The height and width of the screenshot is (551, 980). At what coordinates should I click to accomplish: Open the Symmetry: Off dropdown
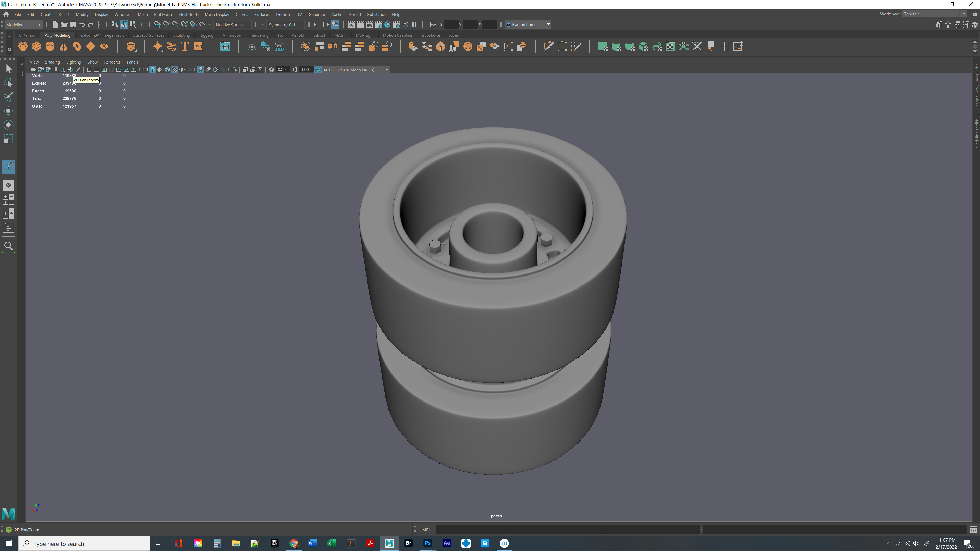[x=286, y=25]
